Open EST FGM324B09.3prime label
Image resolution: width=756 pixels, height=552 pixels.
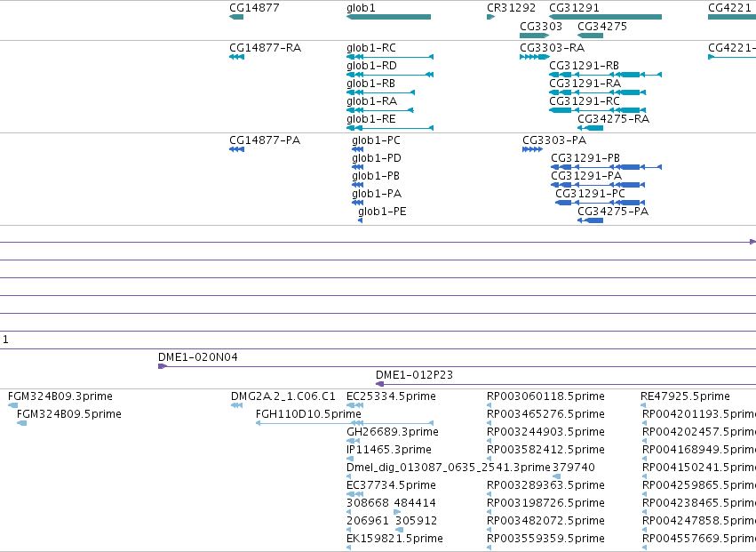click(60, 396)
